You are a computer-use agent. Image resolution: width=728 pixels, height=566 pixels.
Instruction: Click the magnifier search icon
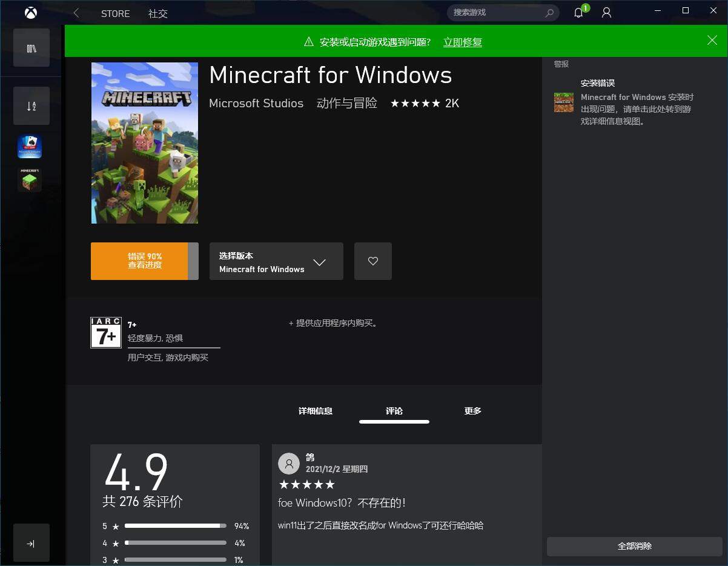click(x=549, y=13)
